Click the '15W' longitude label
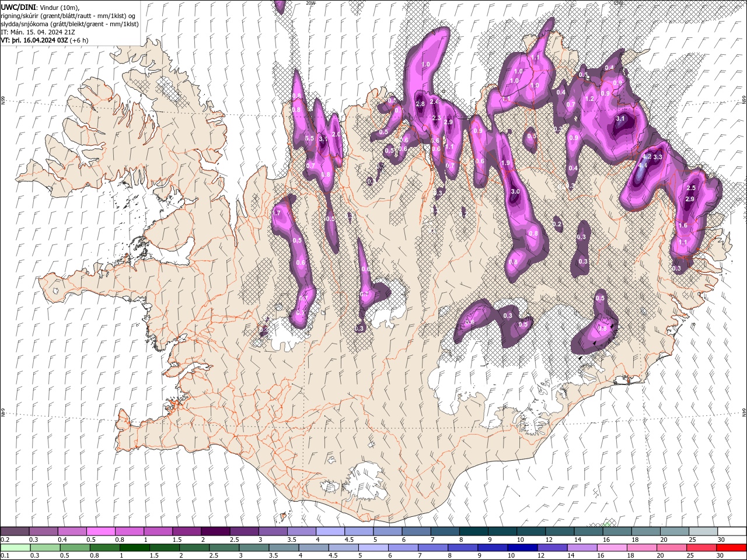 click(x=618, y=3)
